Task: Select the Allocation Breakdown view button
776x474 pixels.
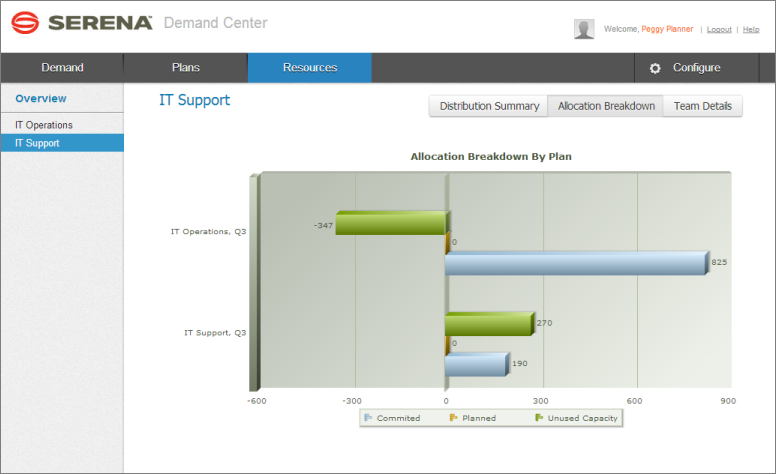Action: [x=606, y=106]
